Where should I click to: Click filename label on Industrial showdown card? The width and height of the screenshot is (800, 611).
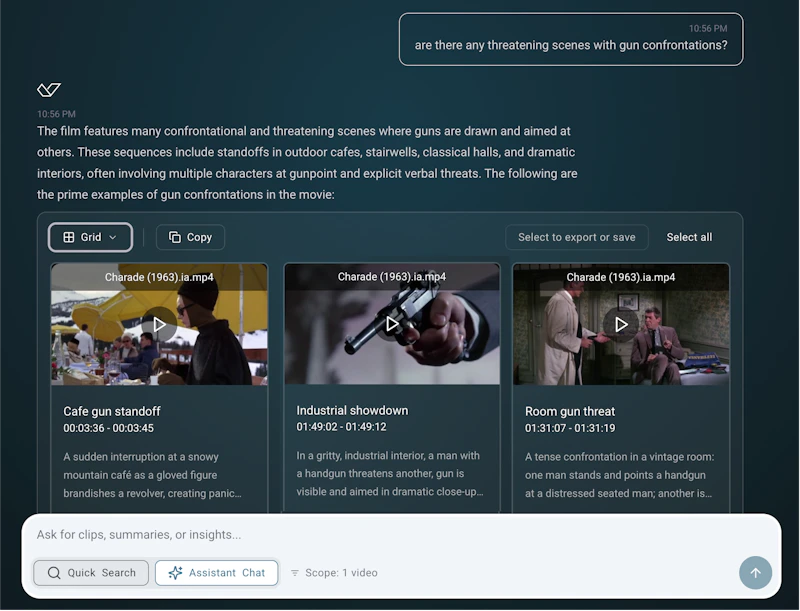392,276
